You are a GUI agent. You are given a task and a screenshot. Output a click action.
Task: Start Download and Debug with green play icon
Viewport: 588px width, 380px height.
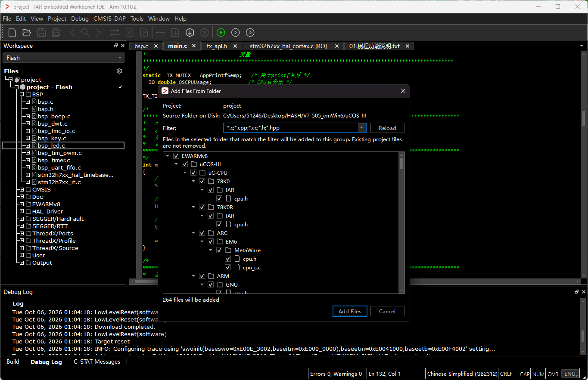(x=221, y=32)
